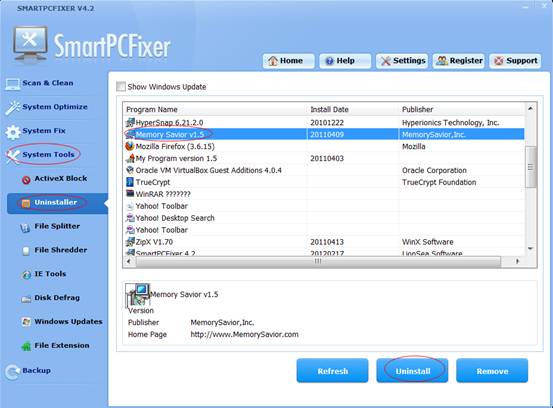The width and height of the screenshot is (553, 408).
Task: Click the WinRAR program icon
Action: [x=130, y=194]
